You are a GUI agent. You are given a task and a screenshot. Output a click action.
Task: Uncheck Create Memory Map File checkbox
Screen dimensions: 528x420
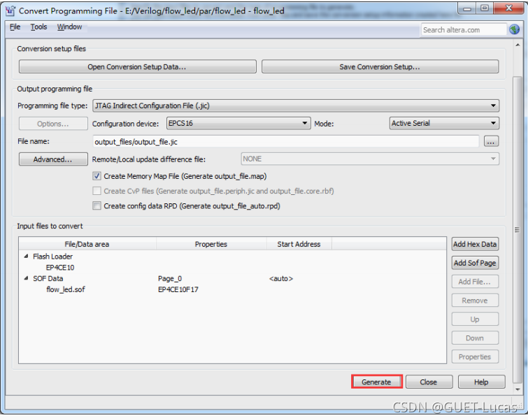(x=97, y=176)
